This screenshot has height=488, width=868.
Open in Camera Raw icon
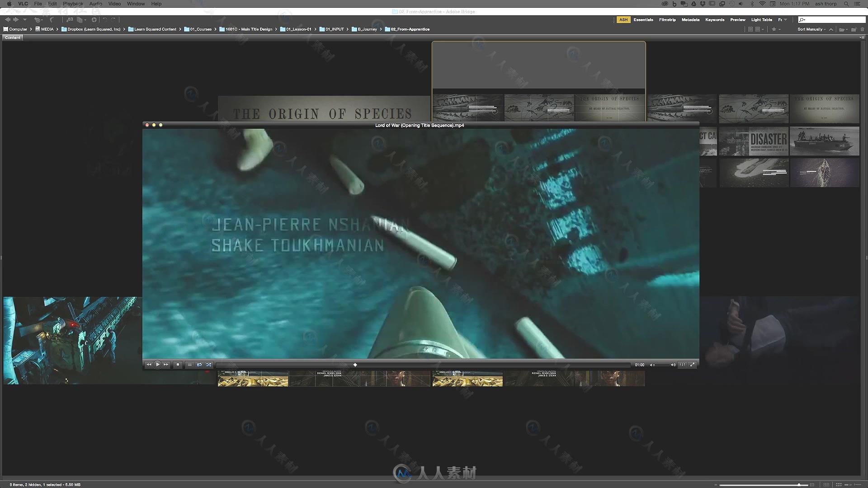pyautogui.click(x=94, y=19)
